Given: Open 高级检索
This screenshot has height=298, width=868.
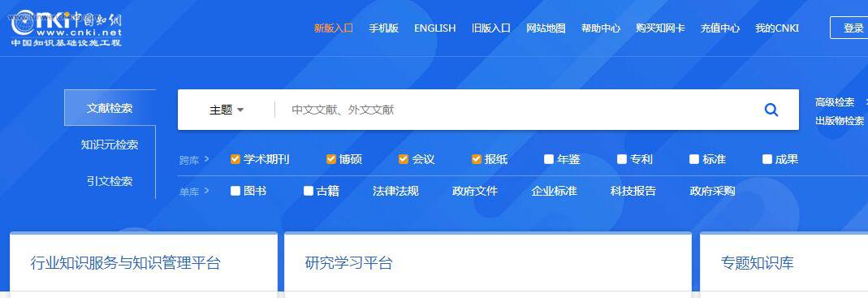Looking at the screenshot, I should coord(835,102).
